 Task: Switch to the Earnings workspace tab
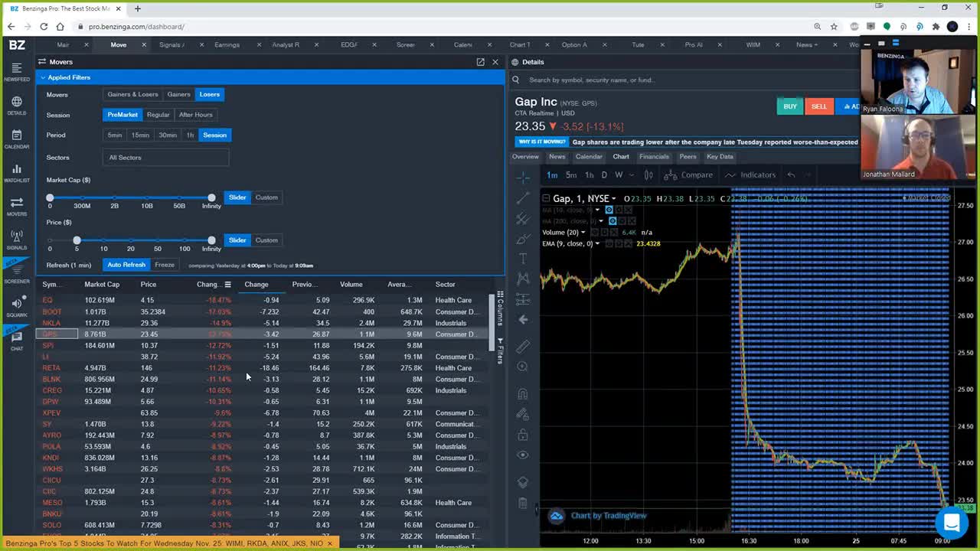[x=227, y=45]
